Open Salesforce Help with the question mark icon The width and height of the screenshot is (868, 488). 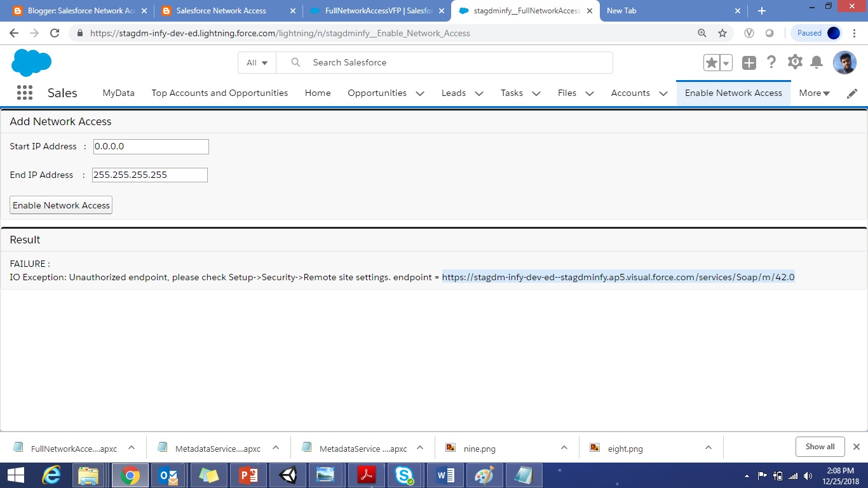tap(771, 62)
